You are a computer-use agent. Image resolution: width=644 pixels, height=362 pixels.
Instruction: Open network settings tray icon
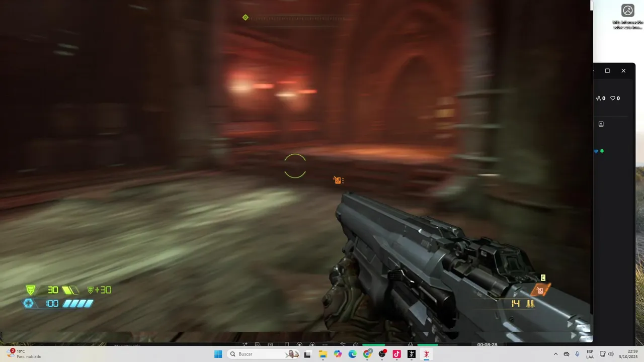603,354
